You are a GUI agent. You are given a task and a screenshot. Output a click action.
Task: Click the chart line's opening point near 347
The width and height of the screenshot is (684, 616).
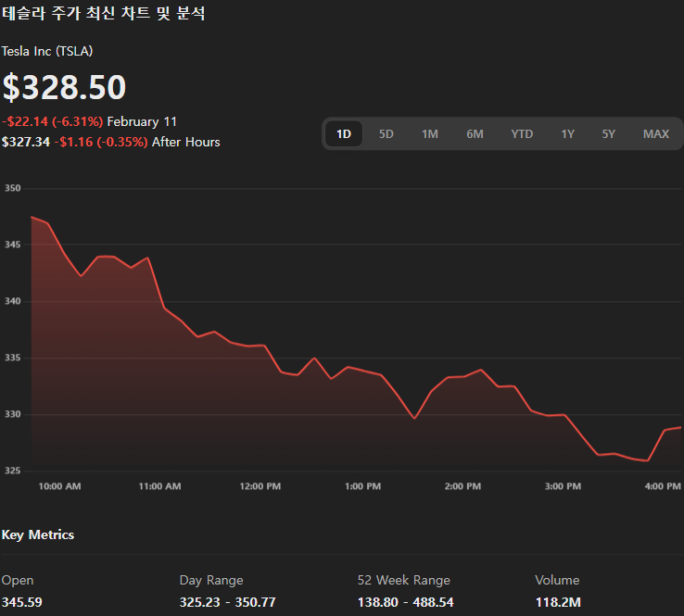pyautogui.click(x=32, y=217)
